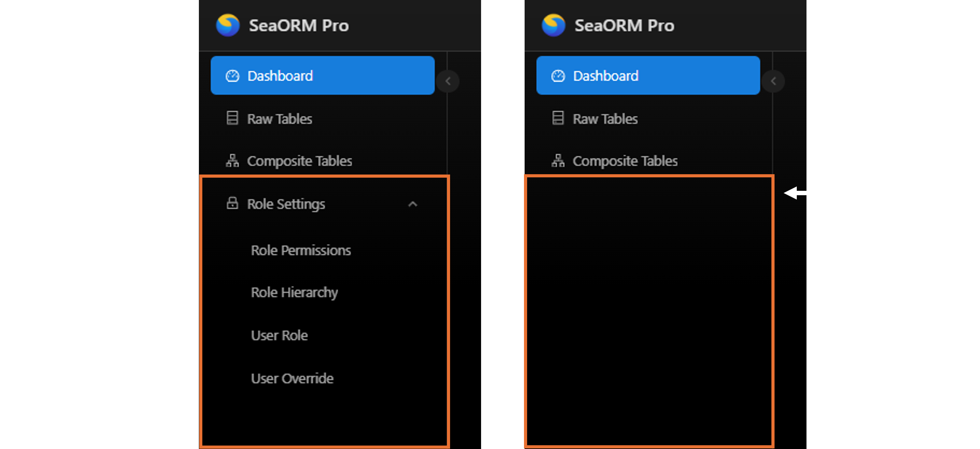Click Dashboard gauge icon in left panel

232,76
